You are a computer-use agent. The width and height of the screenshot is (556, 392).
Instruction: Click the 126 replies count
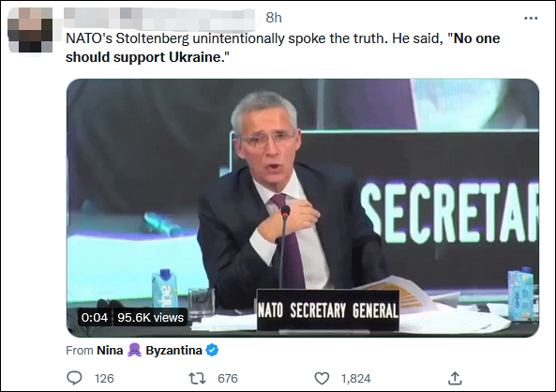(104, 379)
